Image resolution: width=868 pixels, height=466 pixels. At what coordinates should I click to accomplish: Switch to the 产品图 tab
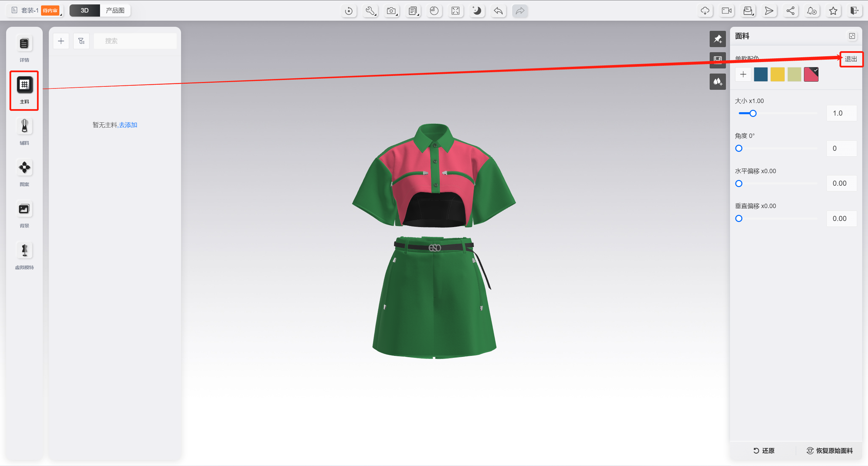click(115, 11)
